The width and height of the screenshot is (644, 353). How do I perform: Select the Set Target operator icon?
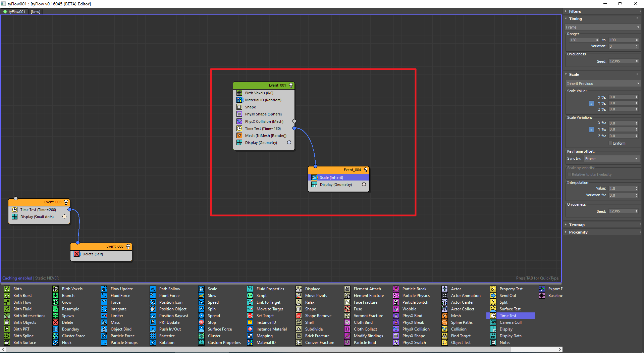[x=250, y=316]
